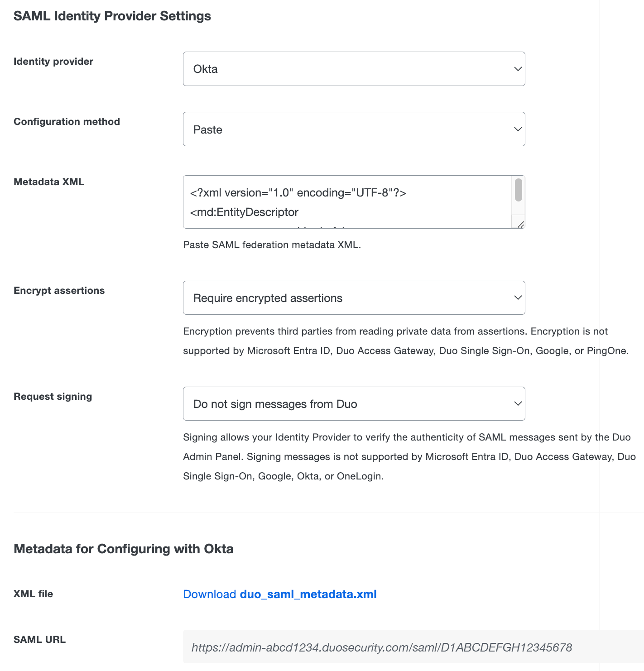The width and height of the screenshot is (644, 671).
Task: Open the Identity provider dropdown showing Okta
Action: (353, 69)
